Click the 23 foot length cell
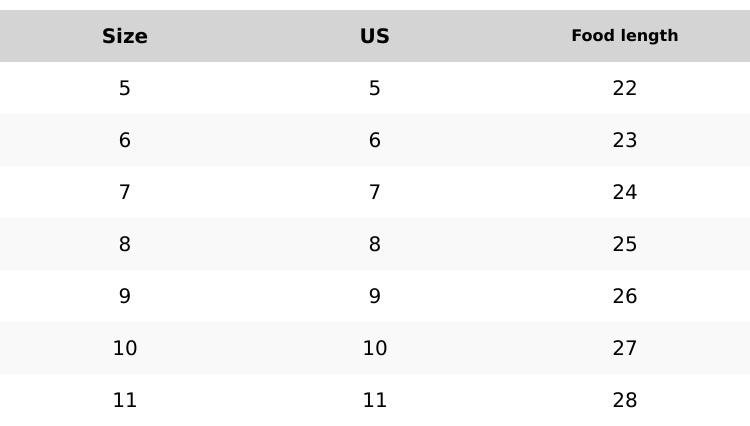The image size is (750, 426). (x=625, y=140)
